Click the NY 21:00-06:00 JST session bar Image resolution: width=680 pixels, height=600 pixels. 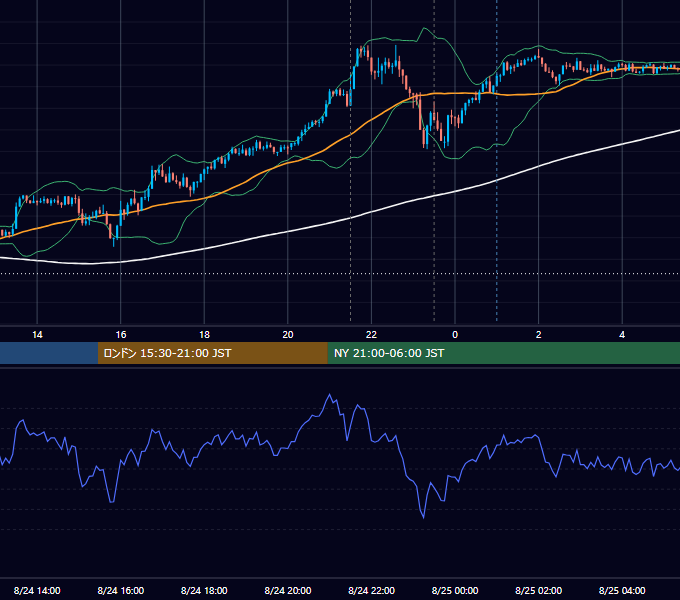[503, 353]
